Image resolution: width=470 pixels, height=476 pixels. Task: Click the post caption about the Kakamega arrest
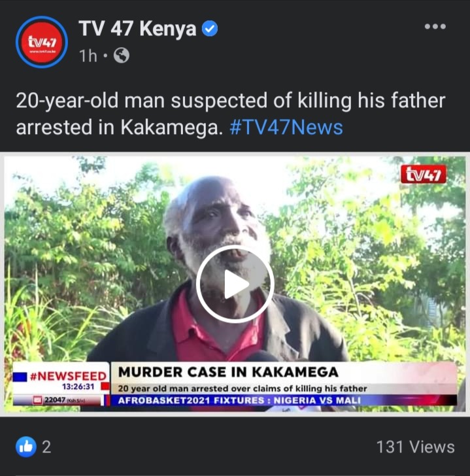point(231,114)
